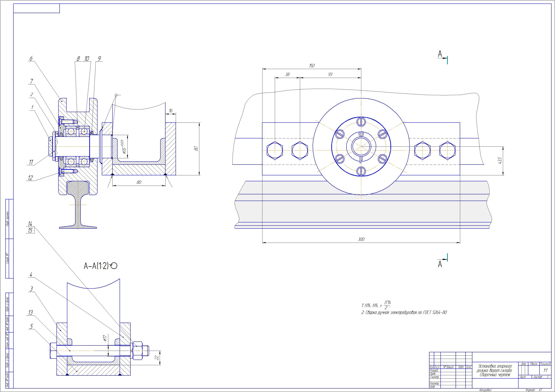This screenshot has width=555, height=392.
Task: Click the 300 overall length dimension
Action: tap(361, 239)
